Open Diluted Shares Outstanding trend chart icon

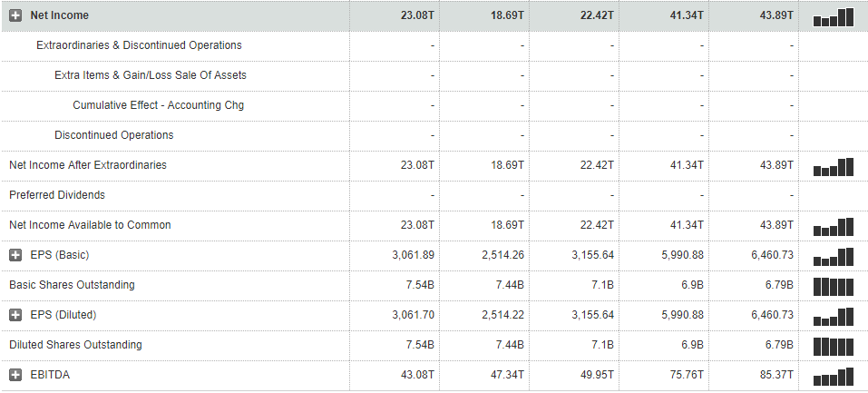point(834,346)
